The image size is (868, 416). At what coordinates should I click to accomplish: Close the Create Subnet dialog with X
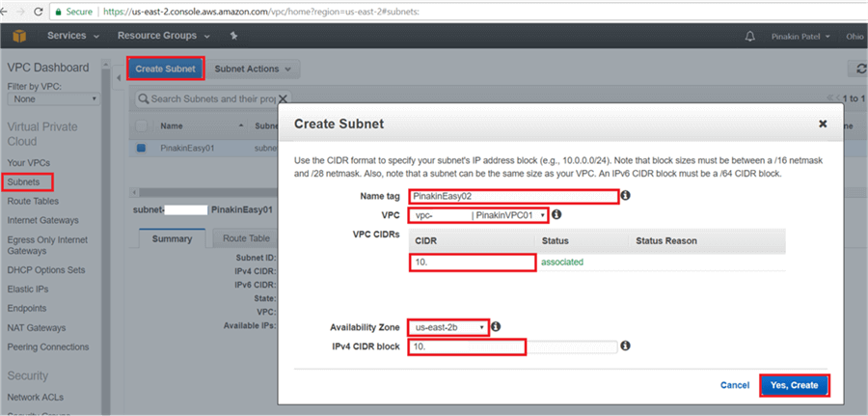[823, 125]
